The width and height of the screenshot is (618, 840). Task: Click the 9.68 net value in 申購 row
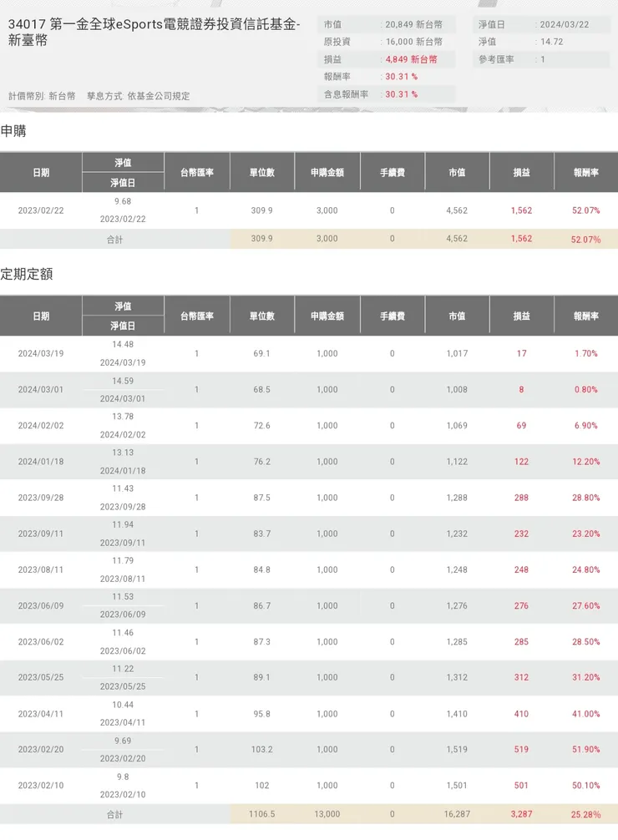[123, 201]
